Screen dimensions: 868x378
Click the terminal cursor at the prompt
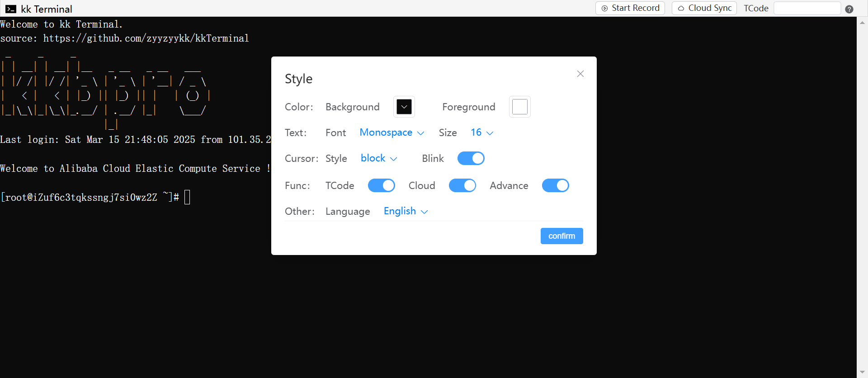click(187, 197)
